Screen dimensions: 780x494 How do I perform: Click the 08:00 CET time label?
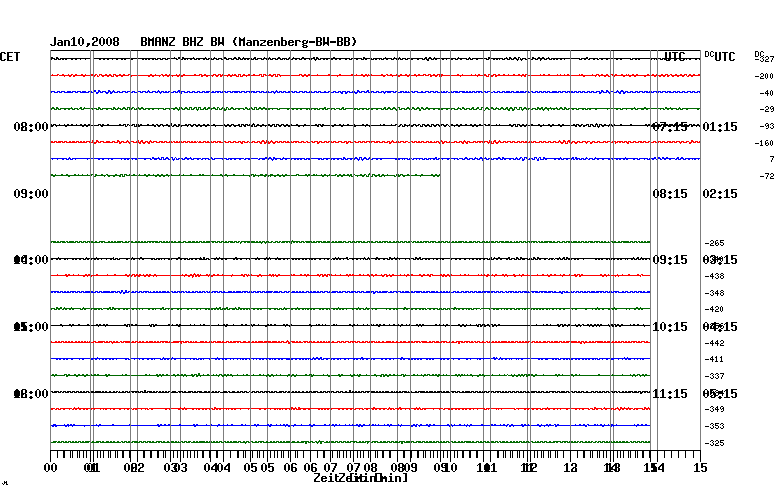point(31,127)
